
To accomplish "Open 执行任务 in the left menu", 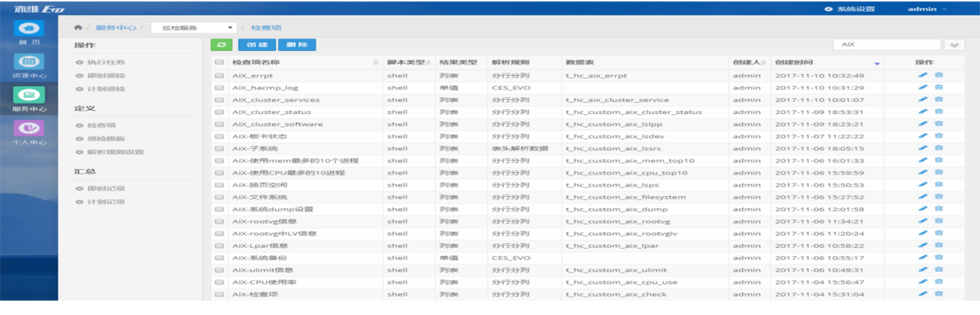I will point(105,63).
